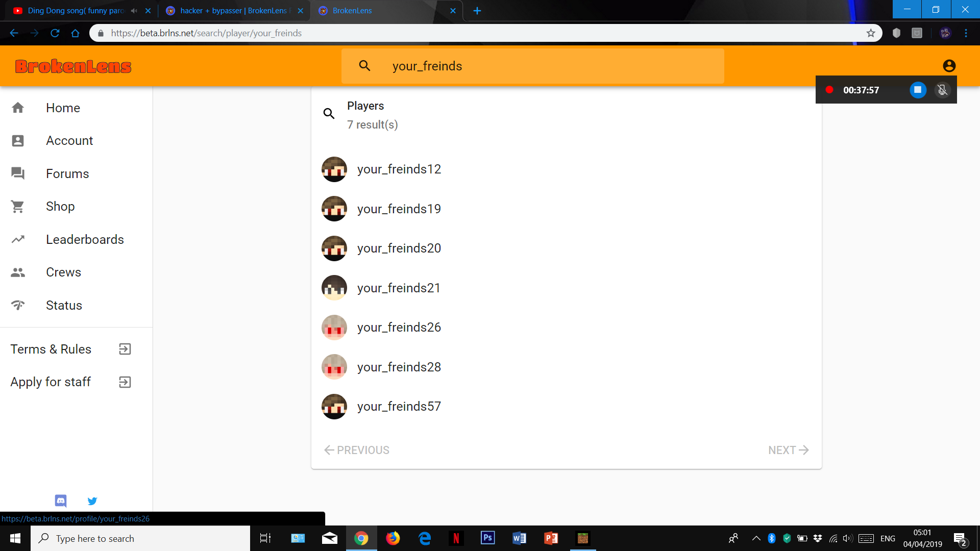Open Firefox from the taskbar
This screenshot has height=551, width=980.
point(393,538)
